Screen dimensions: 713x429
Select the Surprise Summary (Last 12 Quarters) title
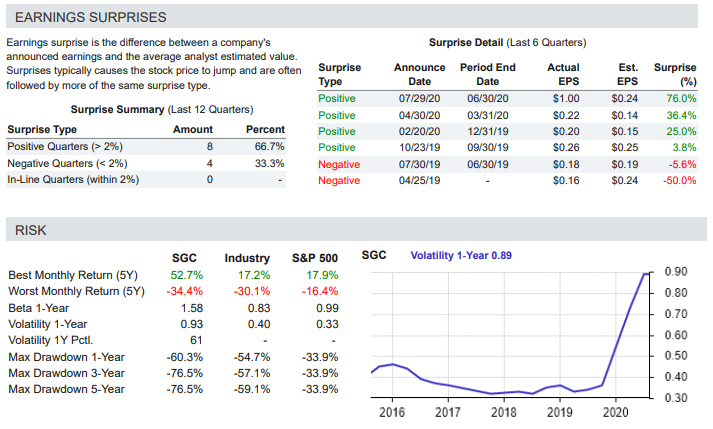(162, 110)
